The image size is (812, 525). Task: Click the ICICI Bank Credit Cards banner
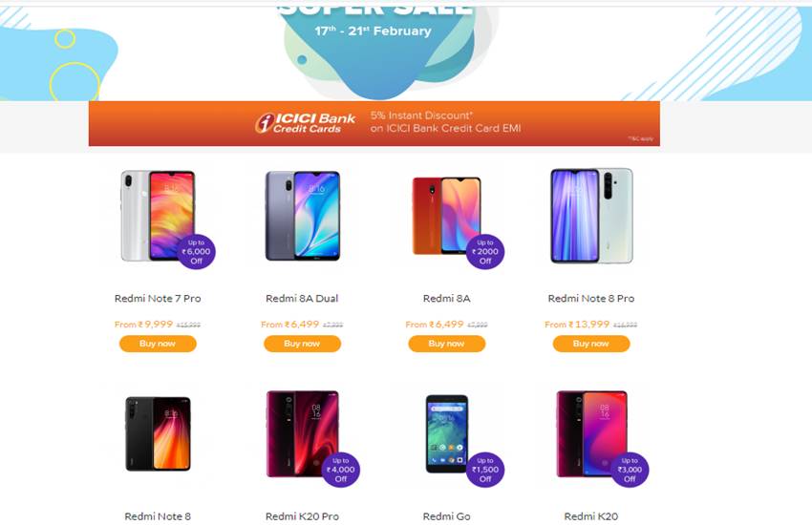coord(374,123)
